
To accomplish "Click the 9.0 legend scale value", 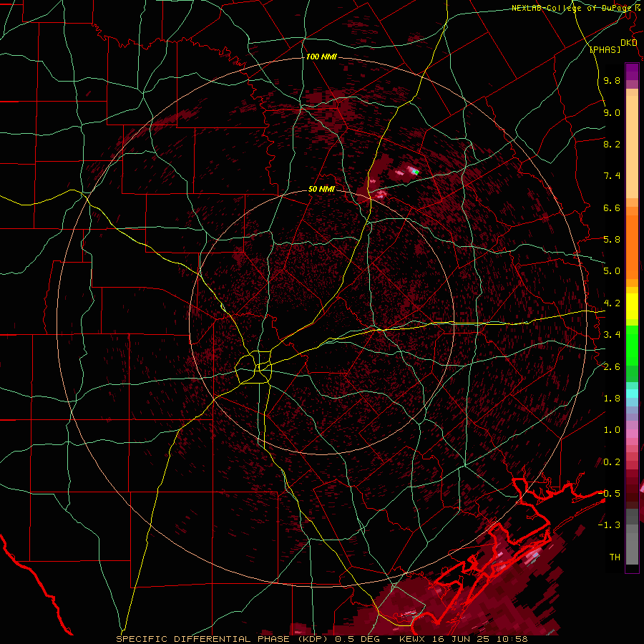I will 612,113.
